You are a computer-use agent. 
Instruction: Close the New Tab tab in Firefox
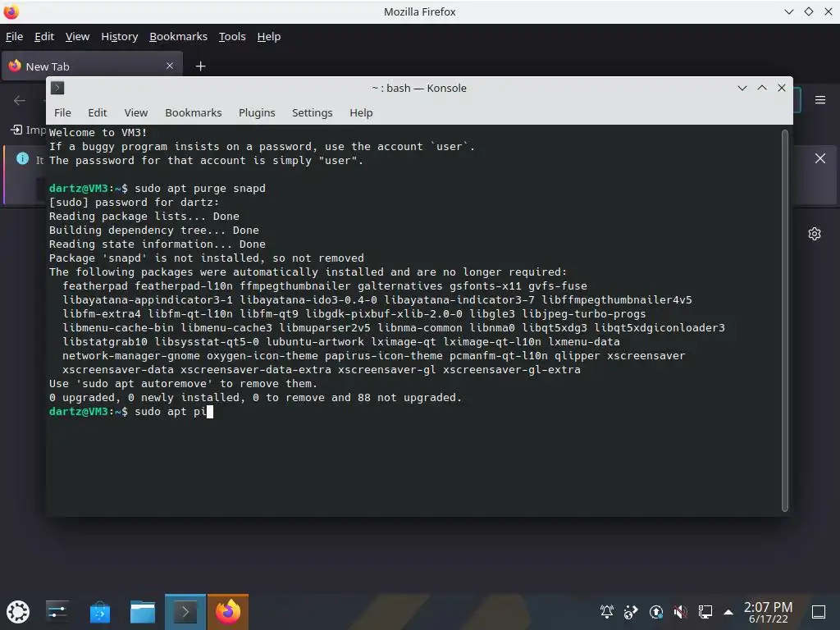170,66
